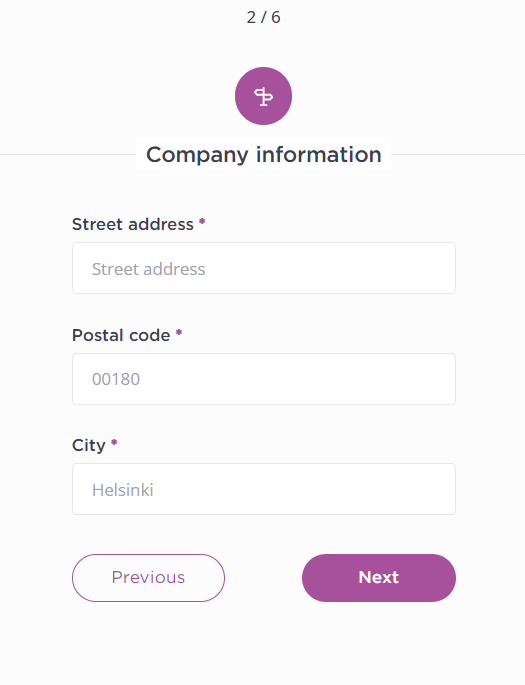Click the required asterisk beside City
The width and height of the screenshot is (525, 685).
coord(114,443)
